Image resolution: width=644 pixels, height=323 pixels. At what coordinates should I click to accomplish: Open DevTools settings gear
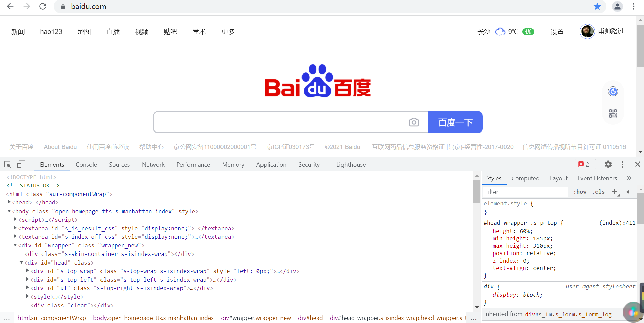(x=608, y=164)
